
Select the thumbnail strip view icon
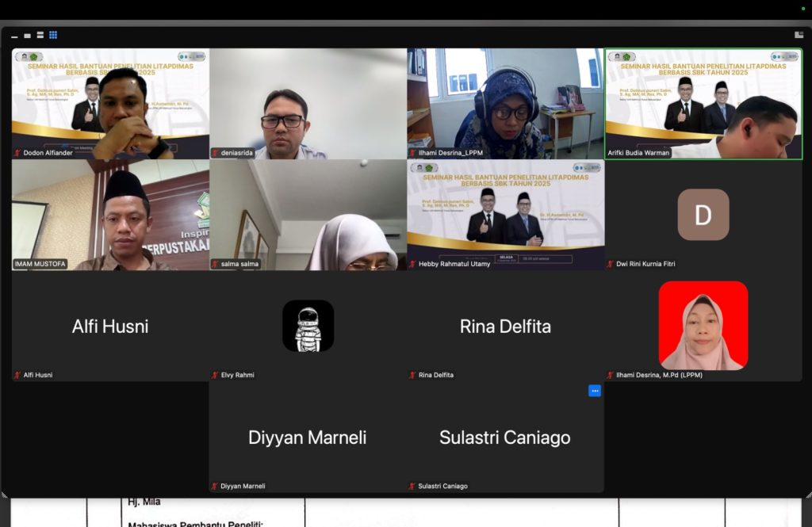tap(40, 35)
